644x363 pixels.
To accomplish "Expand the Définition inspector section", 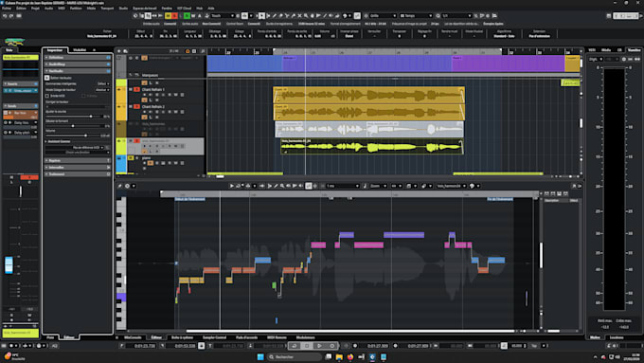I will pyautogui.click(x=78, y=58).
